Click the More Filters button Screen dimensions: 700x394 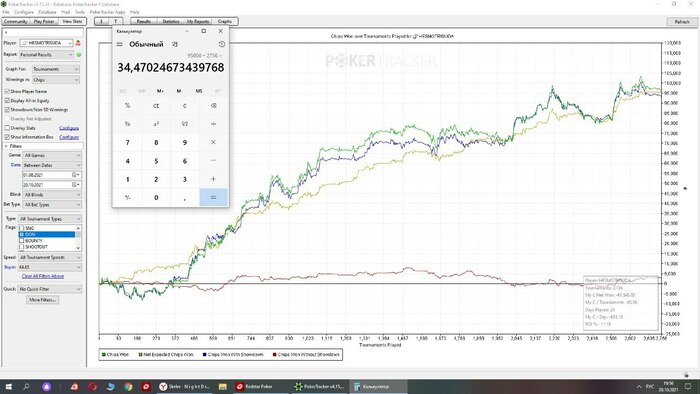42,300
